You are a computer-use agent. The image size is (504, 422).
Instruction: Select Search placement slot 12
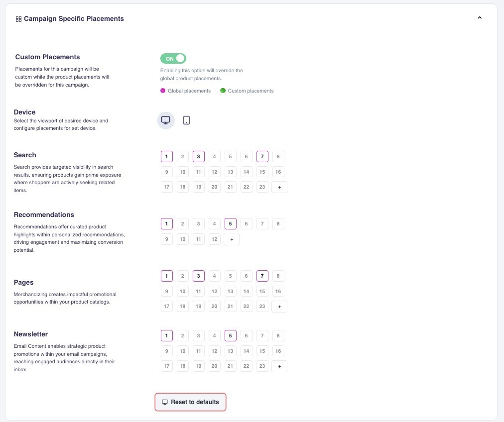tap(215, 172)
